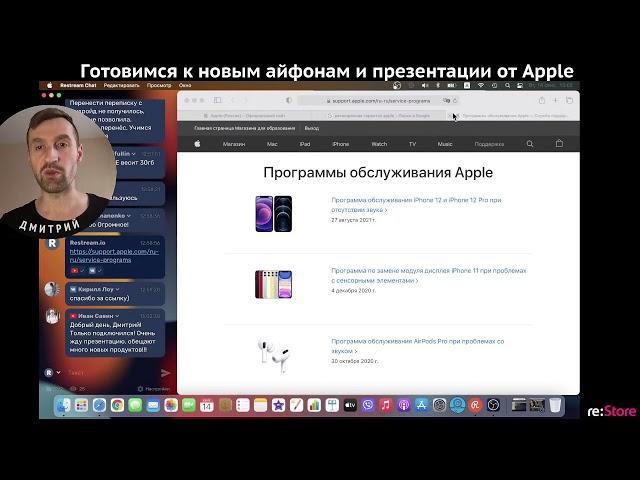Open the Просмотр menu
This screenshot has height=480, width=640.
[x=159, y=85]
